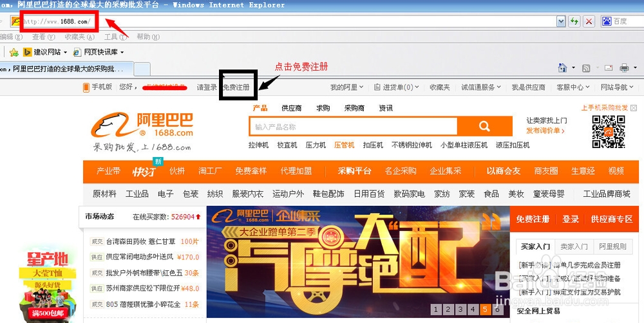Click the 供应商专区 button
Image resolution: width=644 pixels, height=323 pixels.
612,219
